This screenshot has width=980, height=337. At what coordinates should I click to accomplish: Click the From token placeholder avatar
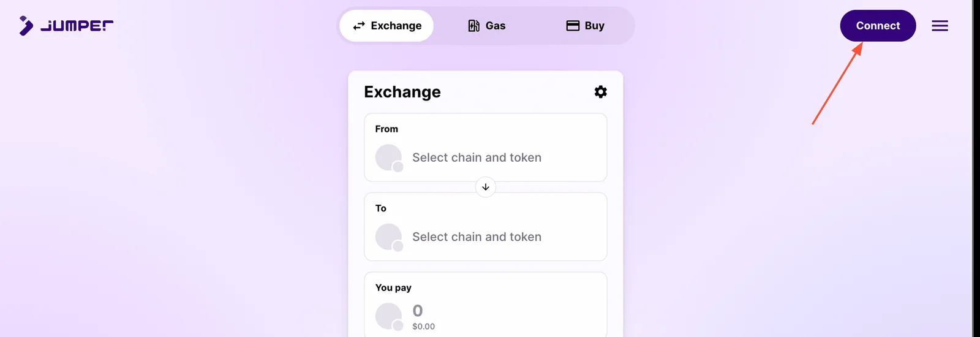[388, 157]
